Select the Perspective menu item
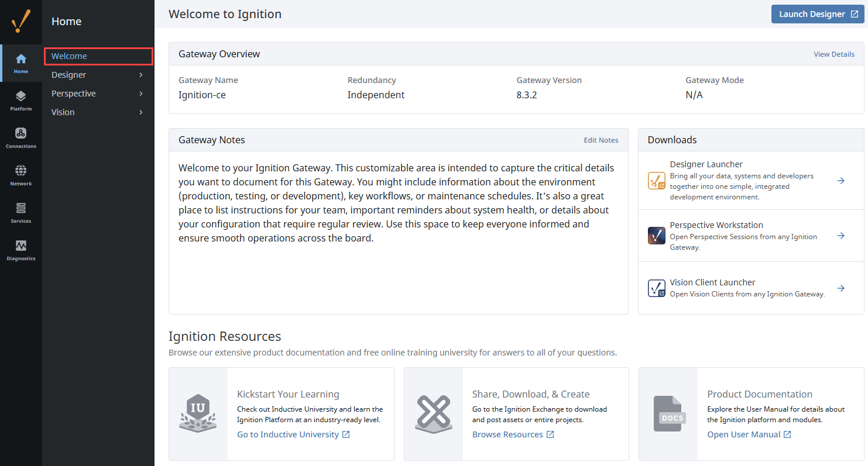This screenshot has height=466, width=868. tap(74, 94)
